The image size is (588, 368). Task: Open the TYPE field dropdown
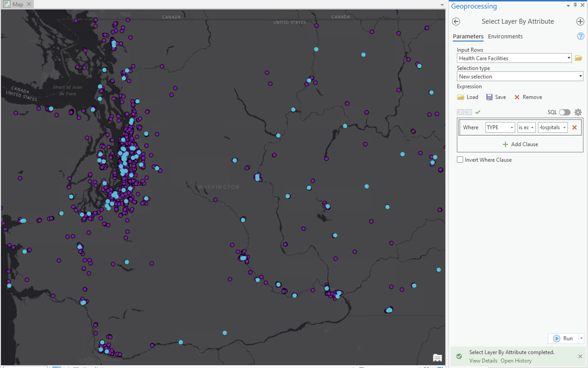512,128
